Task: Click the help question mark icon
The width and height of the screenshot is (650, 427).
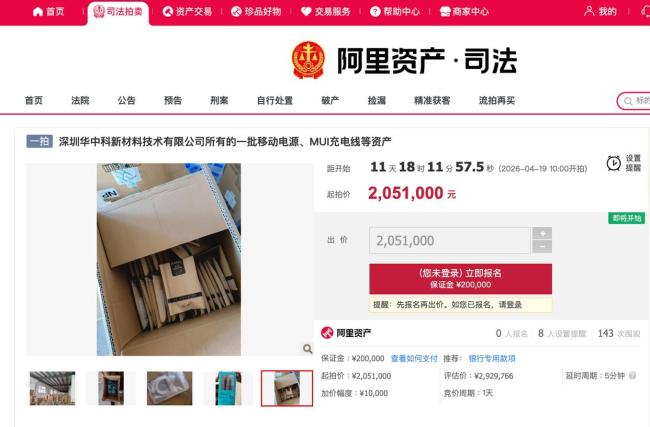Action: 375,12
